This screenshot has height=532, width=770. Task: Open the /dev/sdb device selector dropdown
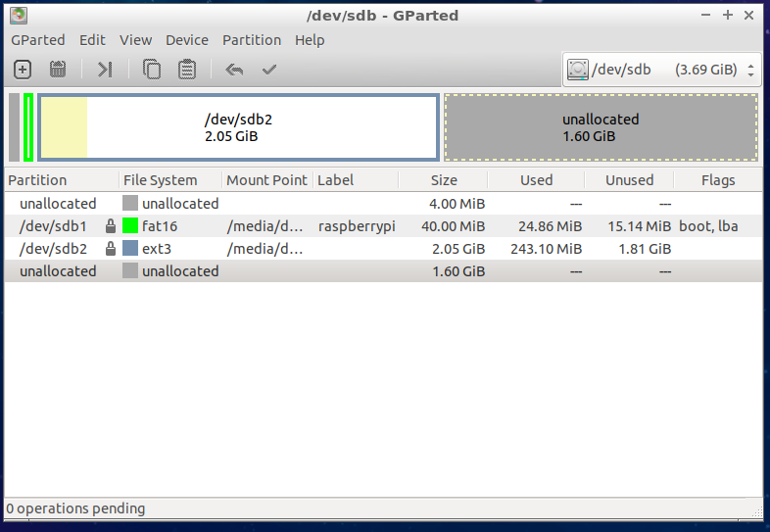pyautogui.click(x=662, y=70)
